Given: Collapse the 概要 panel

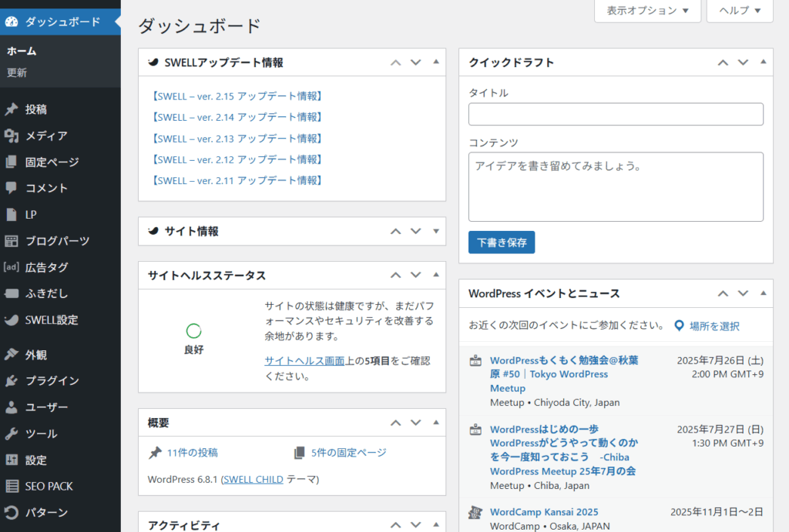Looking at the screenshot, I should (x=436, y=423).
